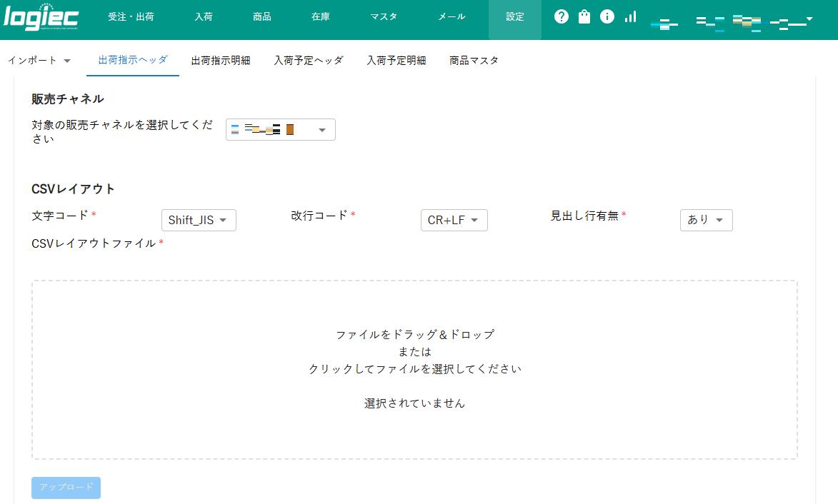The width and height of the screenshot is (838, 504).
Task: Switch to the 入荷予定ヘッダ tab
Action: 309,61
